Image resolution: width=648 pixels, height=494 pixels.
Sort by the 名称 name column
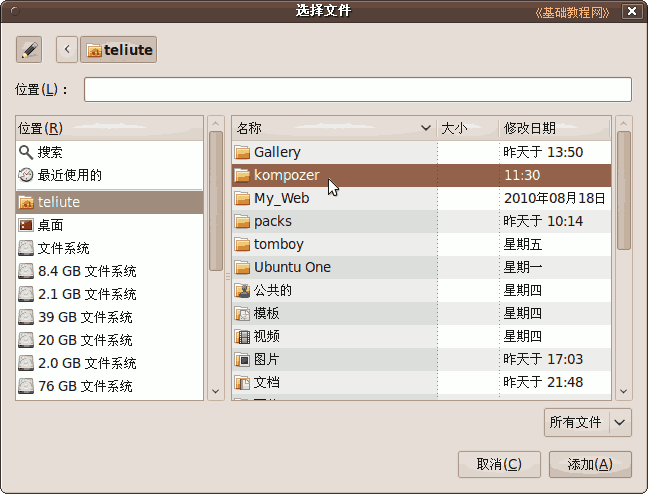[334, 128]
